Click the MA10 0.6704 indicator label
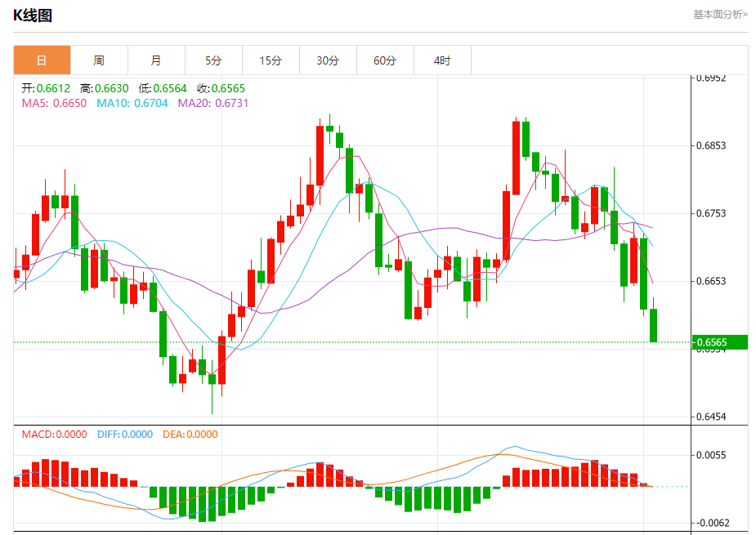 point(132,103)
